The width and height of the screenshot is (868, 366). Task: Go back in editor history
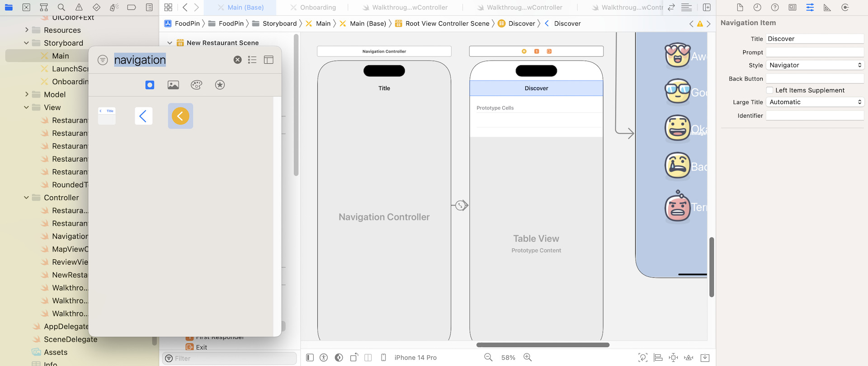tap(185, 7)
